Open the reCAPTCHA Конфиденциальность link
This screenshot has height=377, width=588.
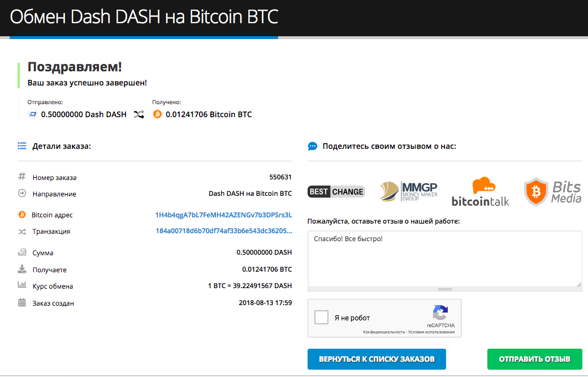pos(384,332)
